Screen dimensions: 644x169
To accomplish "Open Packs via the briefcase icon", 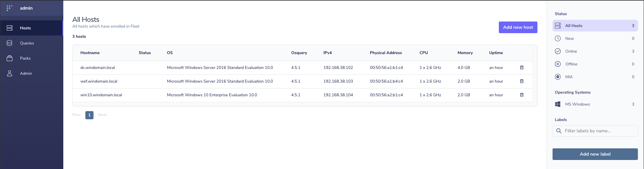I will click(x=10, y=58).
